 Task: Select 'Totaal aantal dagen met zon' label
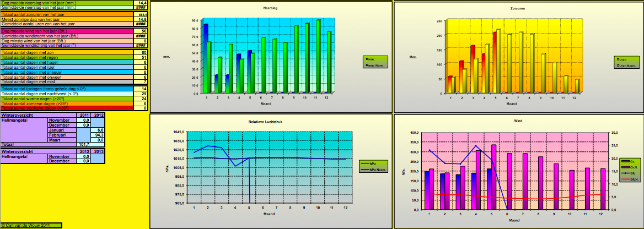pos(67,52)
